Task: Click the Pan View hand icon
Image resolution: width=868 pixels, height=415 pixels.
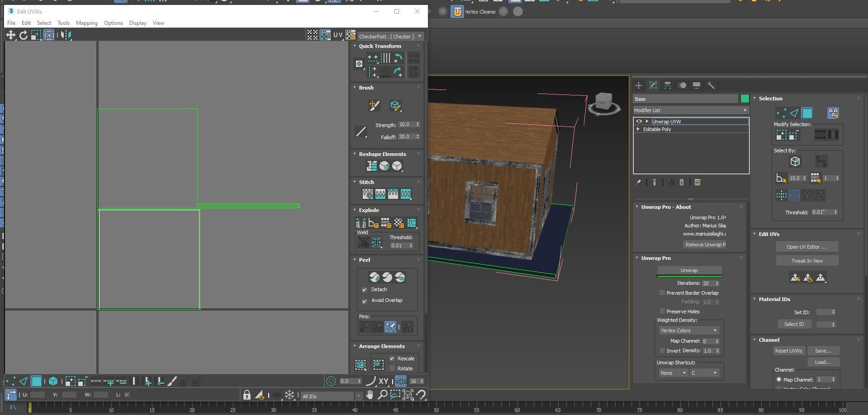Action: point(370,395)
